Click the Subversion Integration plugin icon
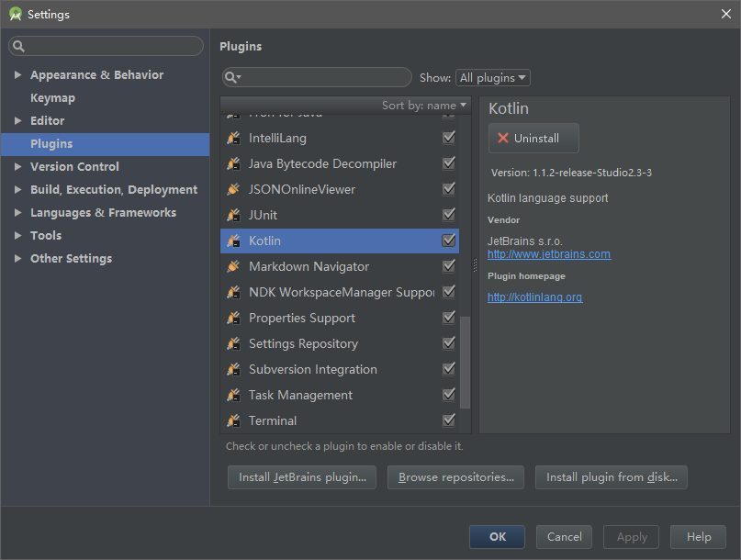The height and width of the screenshot is (560, 741). click(233, 369)
